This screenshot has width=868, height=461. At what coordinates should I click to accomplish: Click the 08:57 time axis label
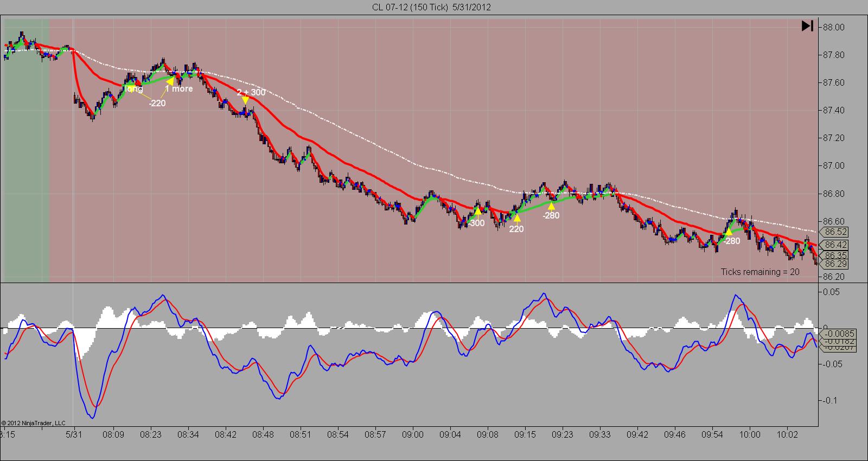(375, 434)
